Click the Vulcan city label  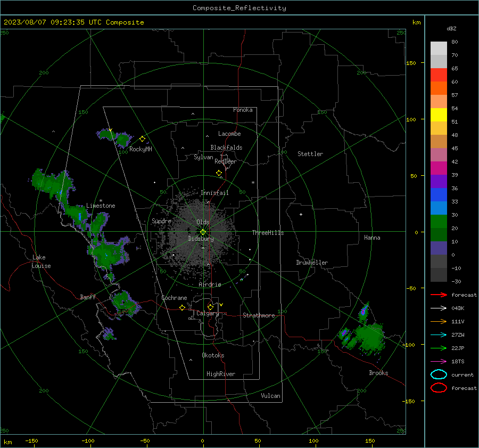tap(271, 396)
